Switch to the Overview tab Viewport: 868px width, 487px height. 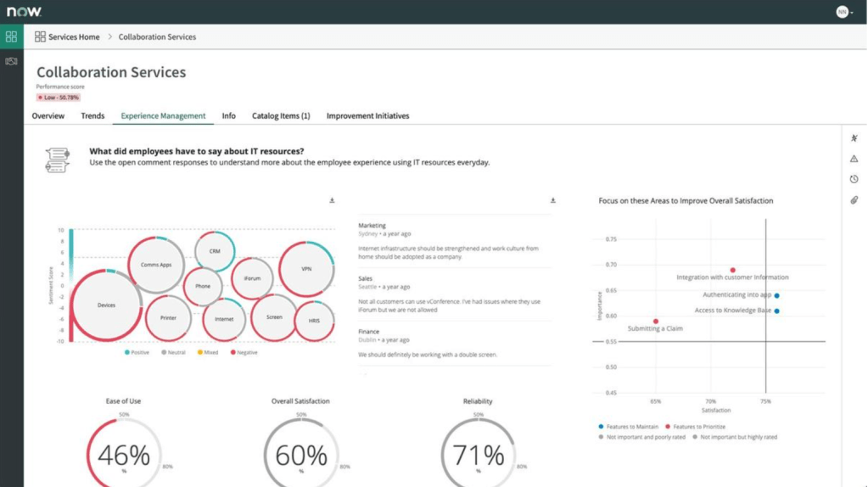[48, 115]
